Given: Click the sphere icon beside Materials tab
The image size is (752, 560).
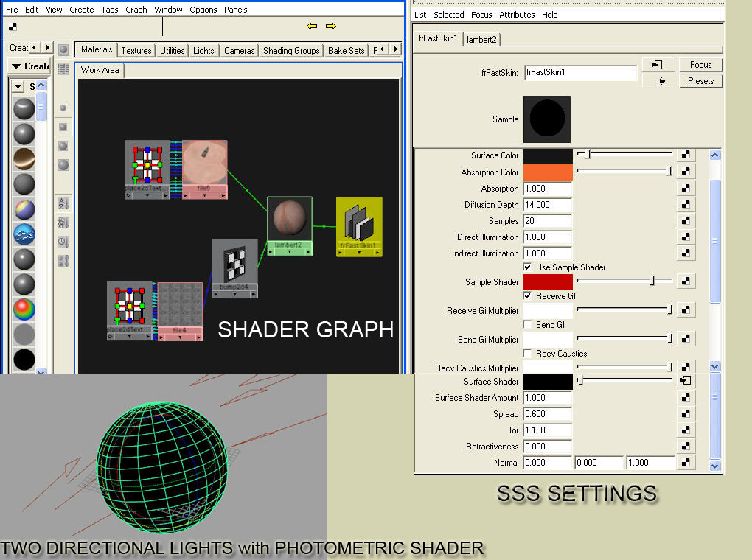Looking at the screenshot, I should tap(63, 49).
